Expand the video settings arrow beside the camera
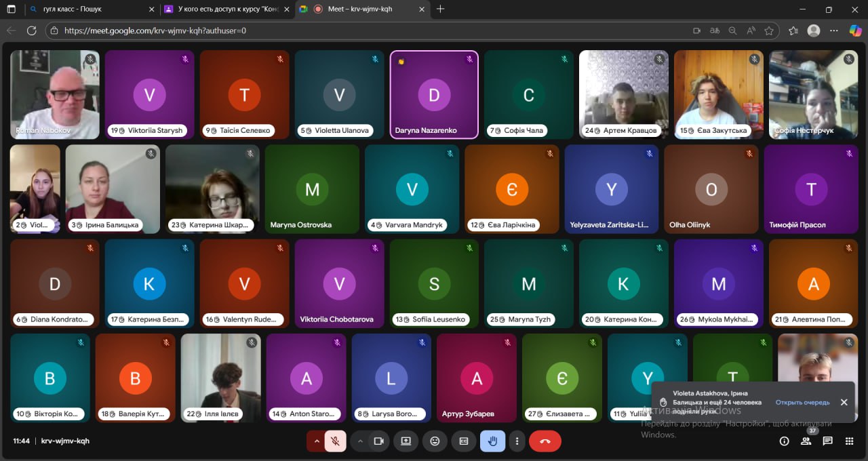The width and height of the screenshot is (868, 461). coord(360,441)
